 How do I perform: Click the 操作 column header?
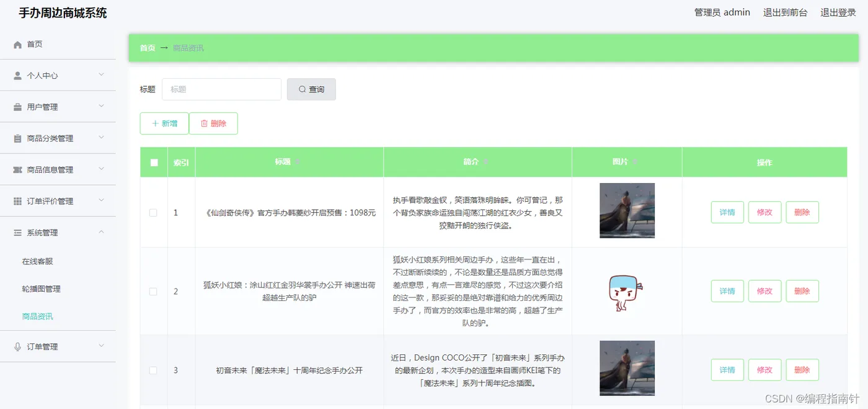[764, 163]
